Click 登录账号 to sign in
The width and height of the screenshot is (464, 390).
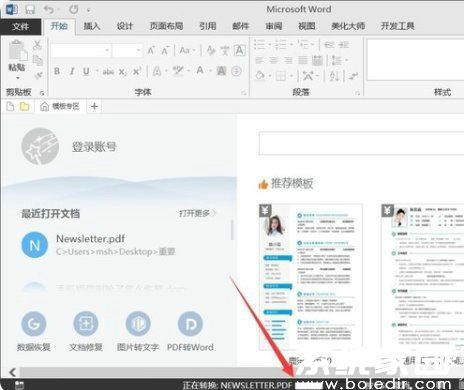94,147
